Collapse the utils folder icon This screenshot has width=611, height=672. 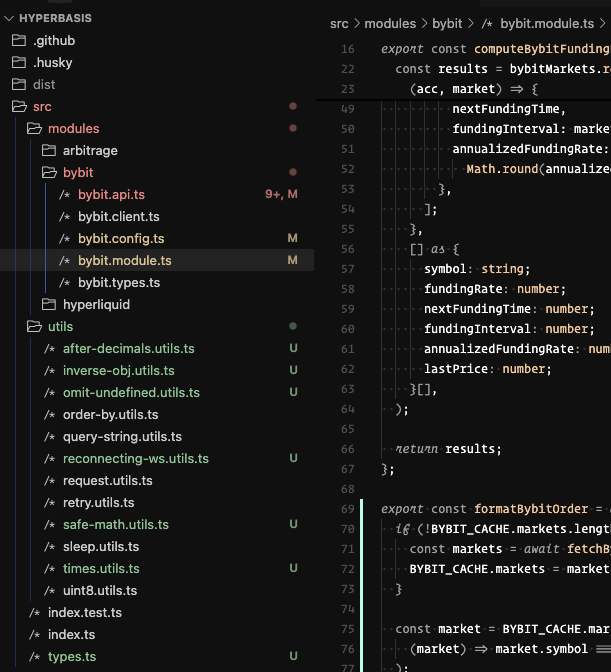(34, 327)
